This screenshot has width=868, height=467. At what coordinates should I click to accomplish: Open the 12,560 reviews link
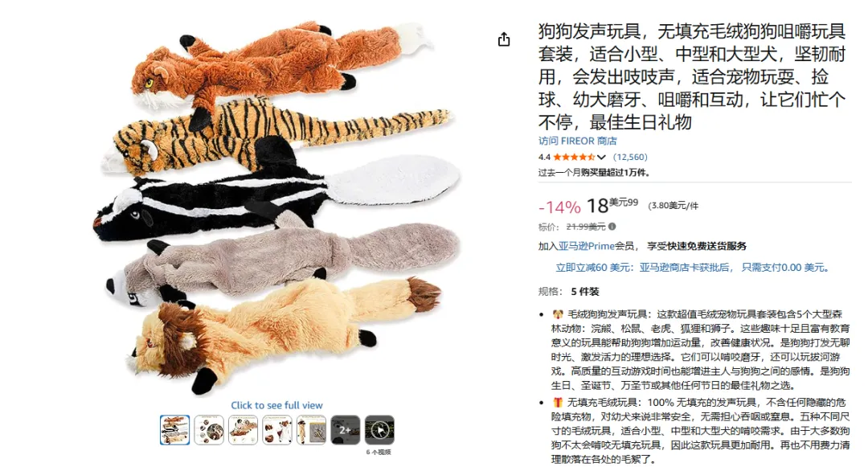[x=630, y=158]
